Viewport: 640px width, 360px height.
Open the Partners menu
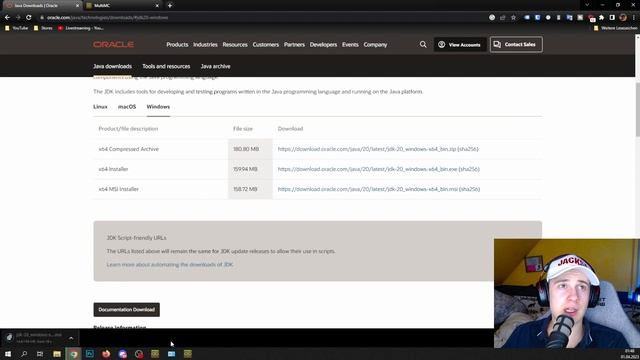point(294,44)
